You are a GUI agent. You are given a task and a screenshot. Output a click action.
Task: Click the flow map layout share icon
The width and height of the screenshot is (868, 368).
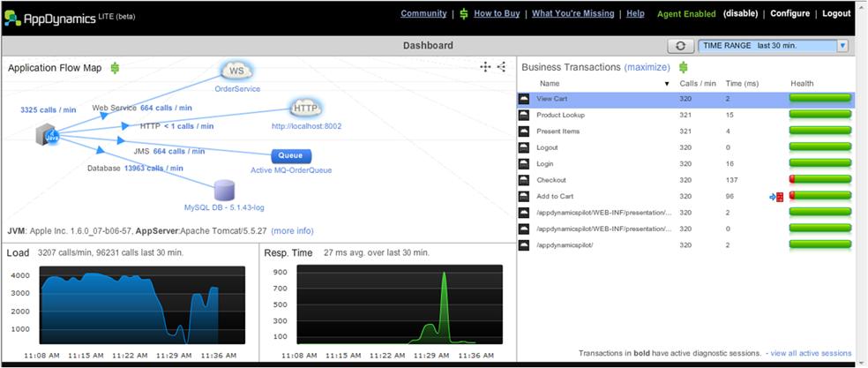(x=501, y=67)
